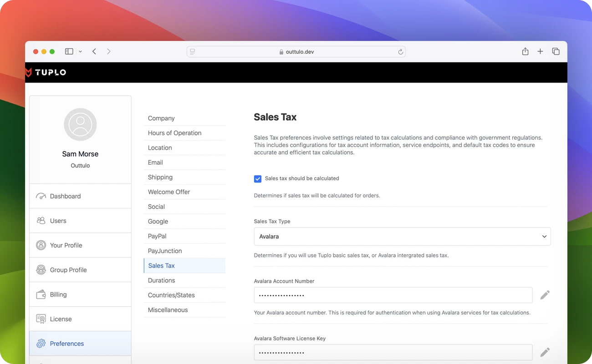Image resolution: width=592 pixels, height=364 pixels.
Task: Open Your Profile sidebar item
Action: coord(80,245)
